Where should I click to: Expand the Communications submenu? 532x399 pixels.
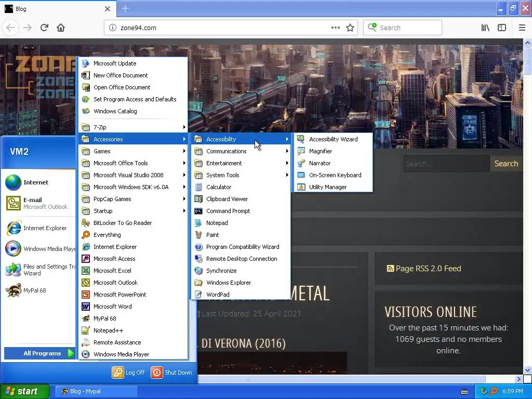click(x=241, y=151)
